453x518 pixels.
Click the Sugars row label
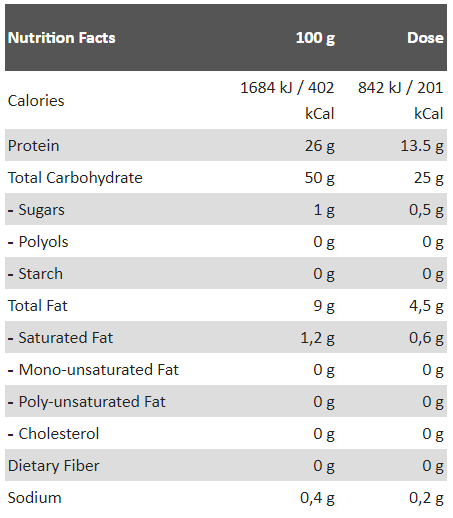(36, 210)
